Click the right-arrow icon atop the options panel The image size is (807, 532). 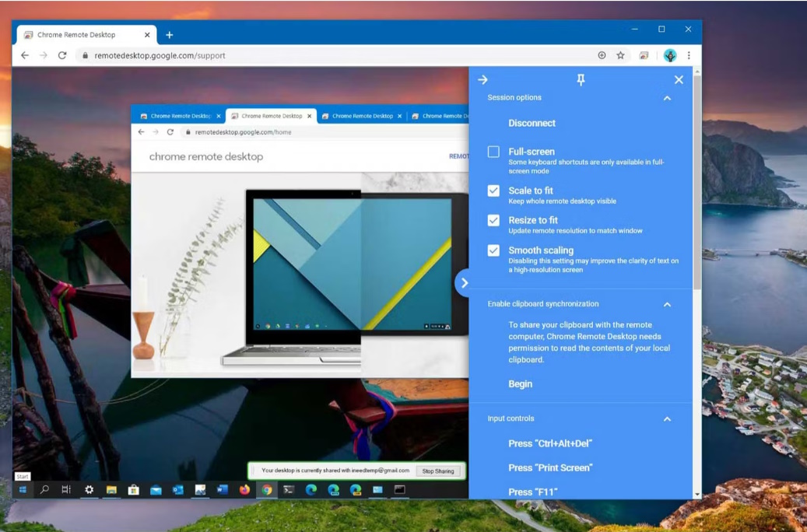pos(482,80)
